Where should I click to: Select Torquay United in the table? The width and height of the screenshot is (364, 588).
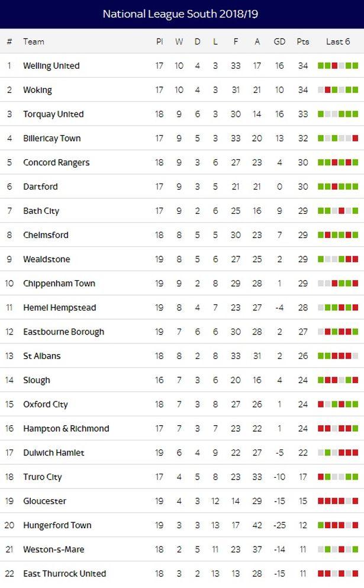[x=53, y=114]
